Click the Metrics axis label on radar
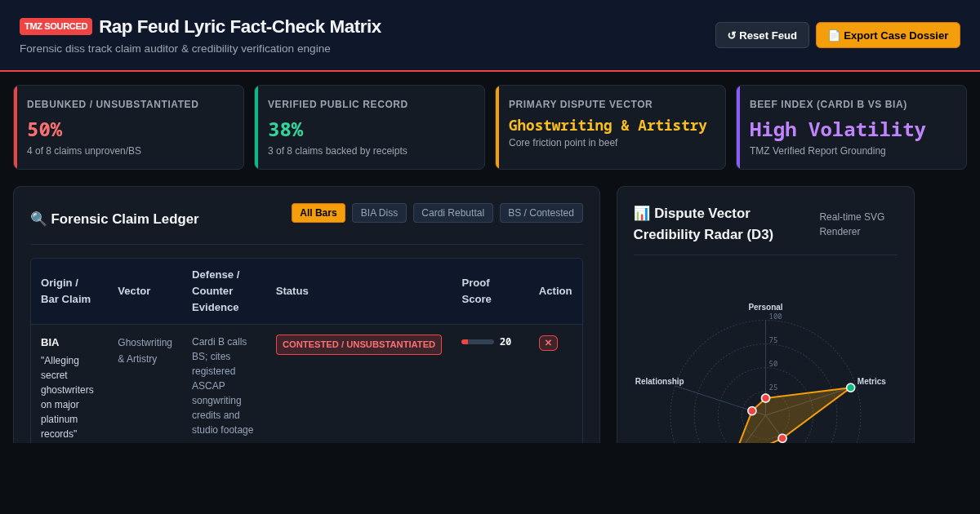Screen dimensions: 980x514 click(871, 382)
